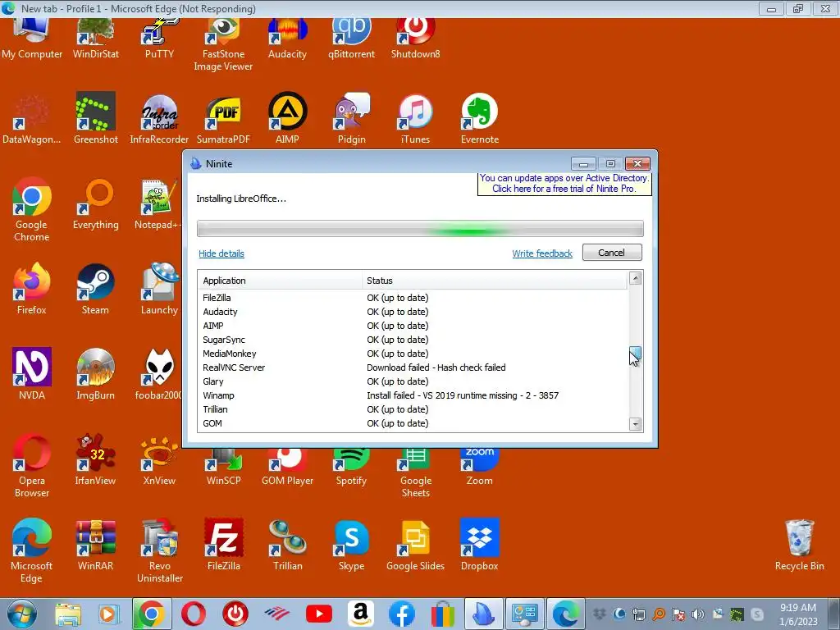This screenshot has width=840, height=630.
Task: Open Greenshot desktop shortcut
Action: (x=96, y=118)
